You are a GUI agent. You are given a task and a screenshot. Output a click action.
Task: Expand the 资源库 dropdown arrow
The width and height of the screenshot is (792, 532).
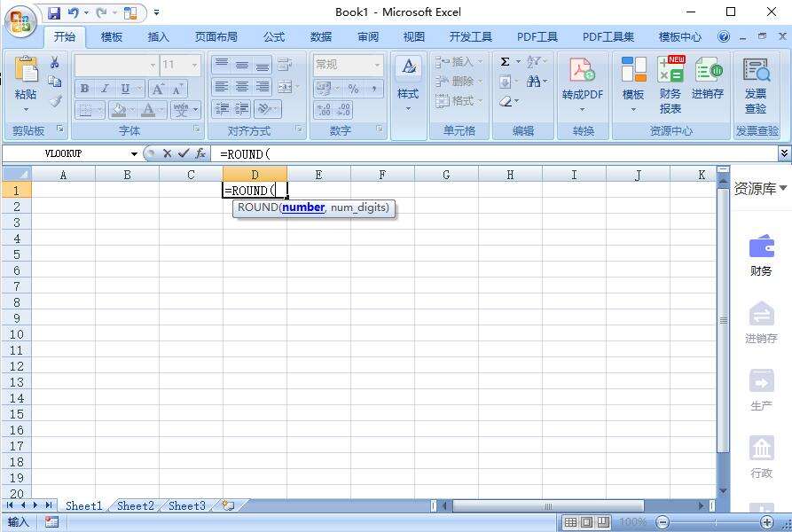click(x=783, y=188)
